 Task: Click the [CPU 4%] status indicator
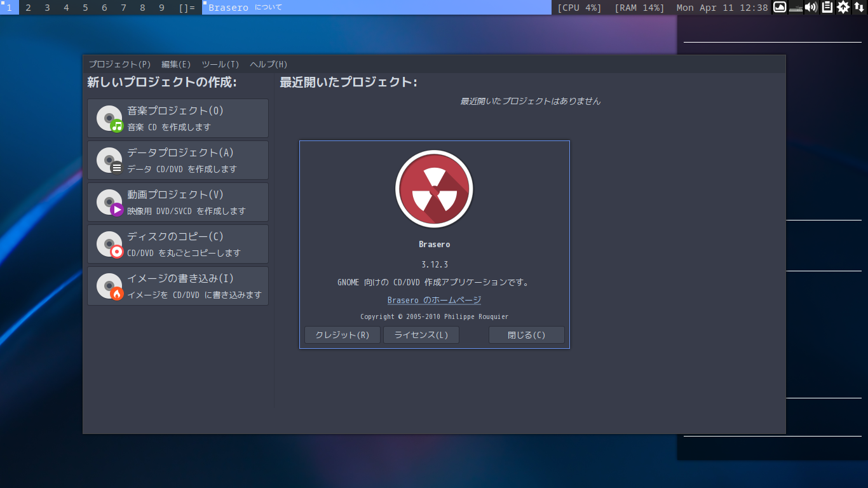pos(579,8)
